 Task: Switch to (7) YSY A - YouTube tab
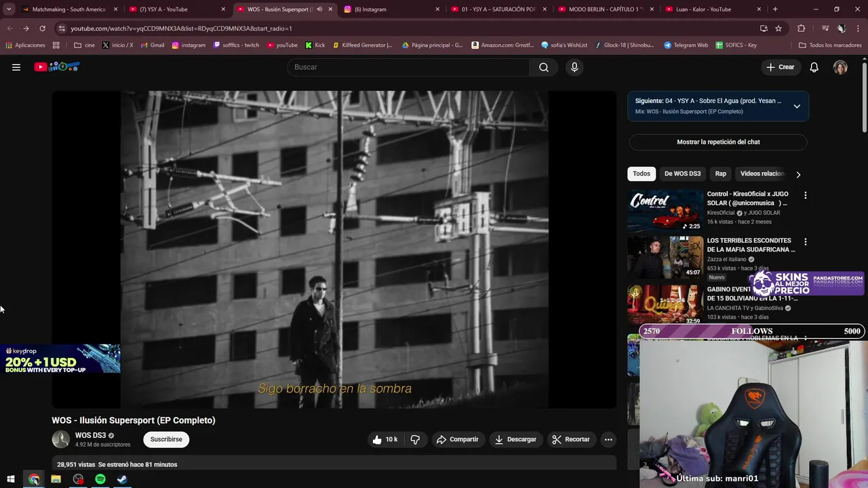tap(178, 9)
